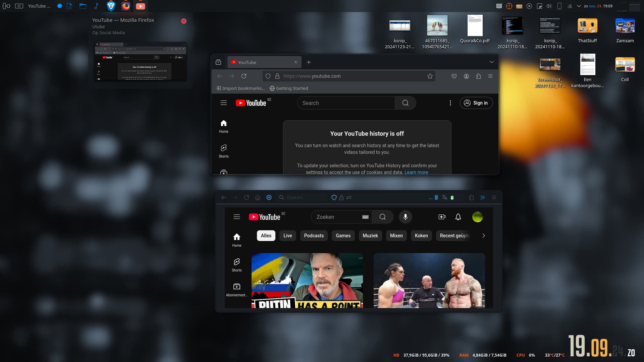This screenshot has width=644, height=362.
Task: Select the YouTube Firefox window preview thumbnail
Action: 141,61
